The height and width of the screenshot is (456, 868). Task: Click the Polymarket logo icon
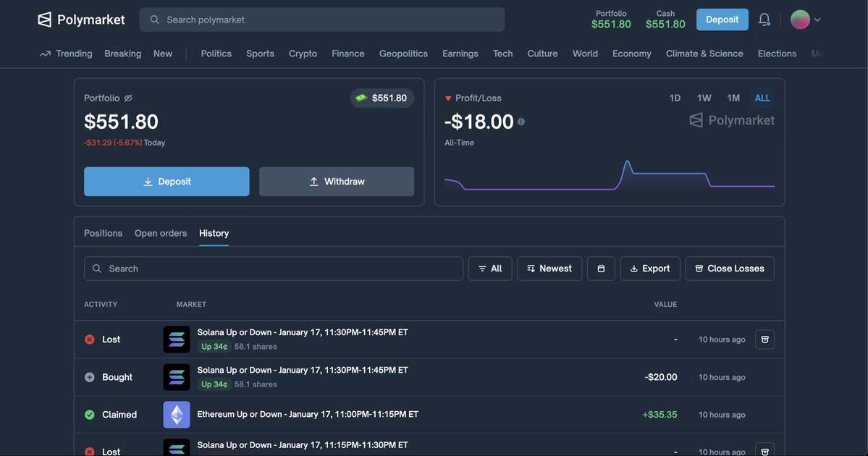point(45,20)
